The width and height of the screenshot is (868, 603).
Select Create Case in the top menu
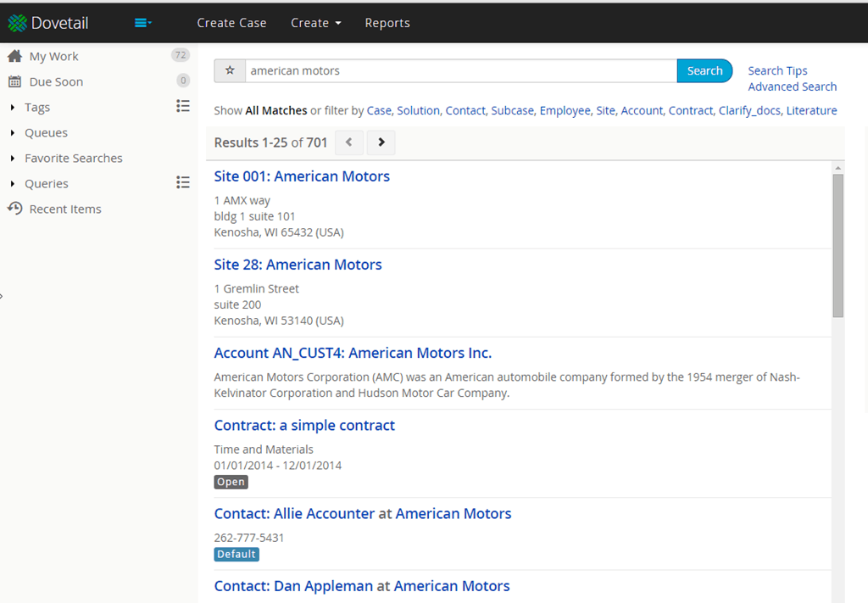point(231,23)
